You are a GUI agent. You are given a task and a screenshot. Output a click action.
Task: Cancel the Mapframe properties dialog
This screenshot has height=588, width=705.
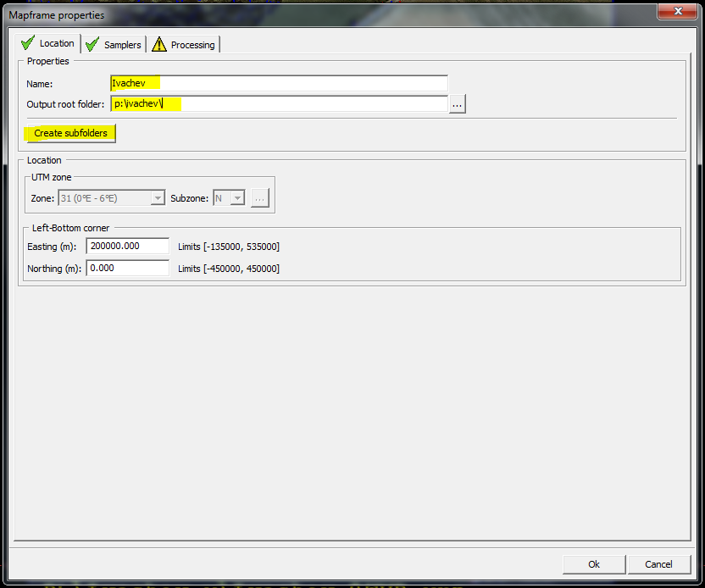pyautogui.click(x=658, y=564)
